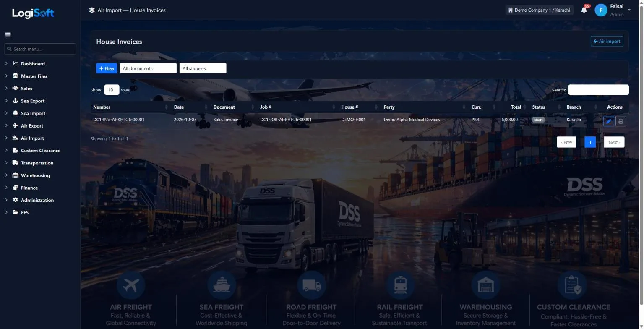This screenshot has width=644, height=329.
Task: Click the edit pencil icon for DC1-INV-AI-KHI-26-00001
Action: tap(608, 121)
